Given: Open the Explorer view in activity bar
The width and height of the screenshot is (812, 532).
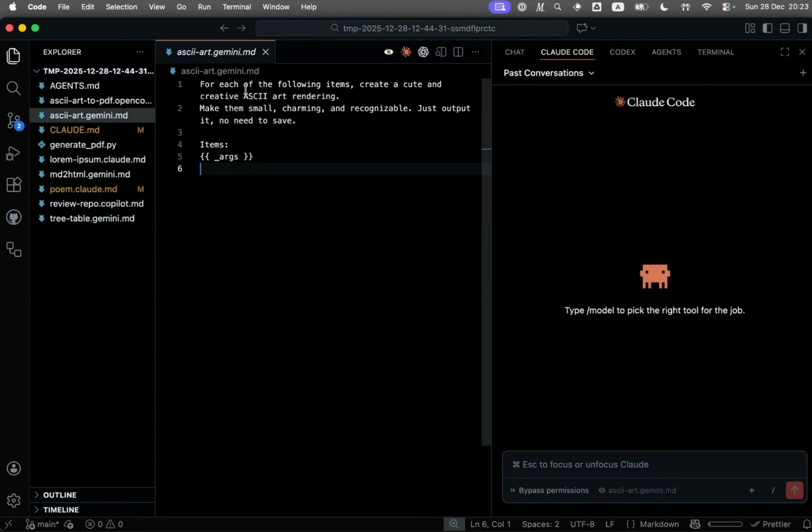Looking at the screenshot, I should tap(14, 56).
